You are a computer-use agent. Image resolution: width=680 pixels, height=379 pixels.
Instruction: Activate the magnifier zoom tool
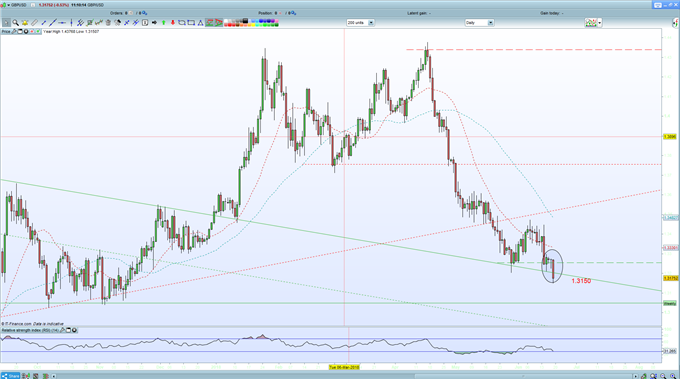tap(16, 23)
